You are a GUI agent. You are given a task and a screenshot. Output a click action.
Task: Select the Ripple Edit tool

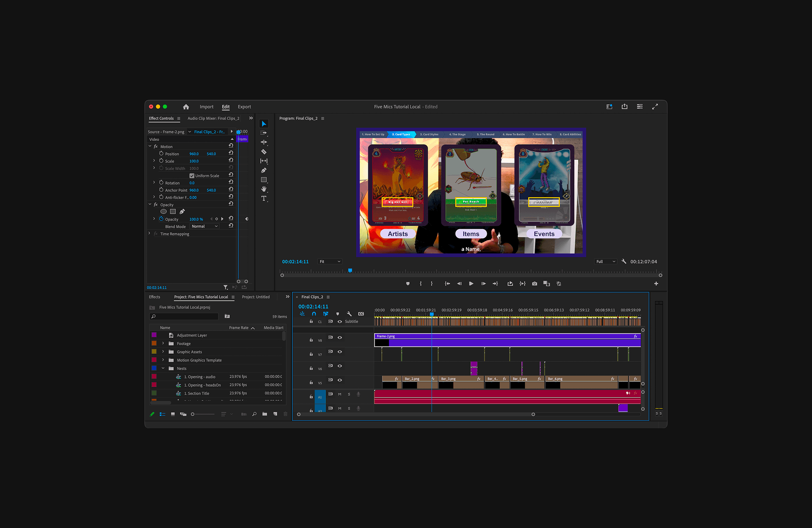point(264,142)
